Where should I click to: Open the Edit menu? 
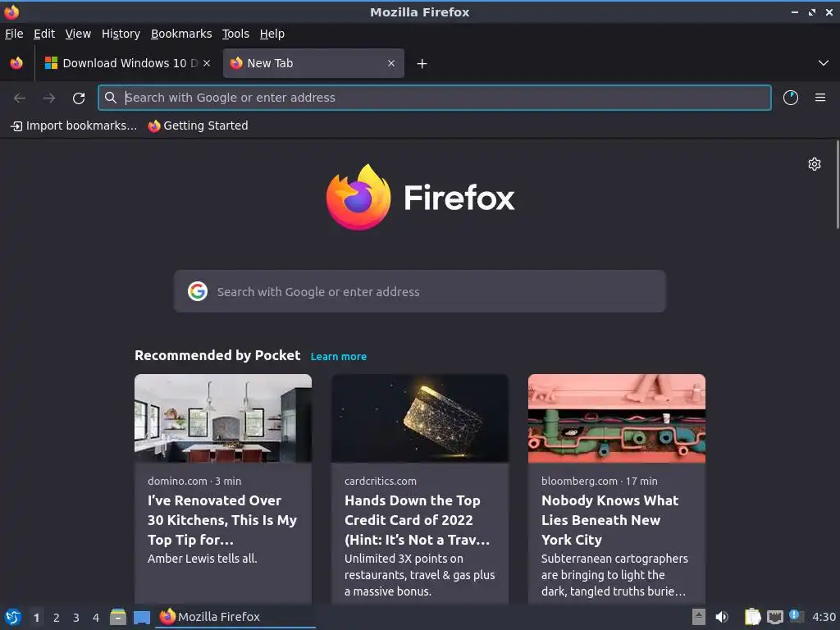coord(44,34)
